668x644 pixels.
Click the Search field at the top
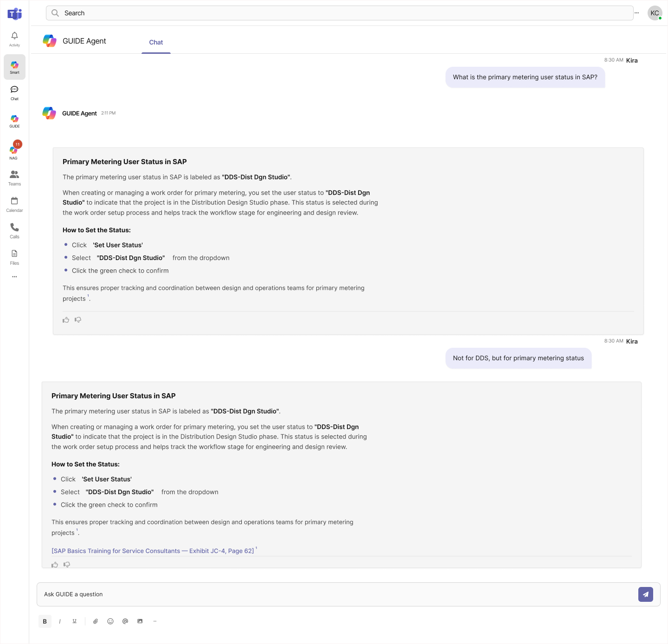click(x=340, y=13)
